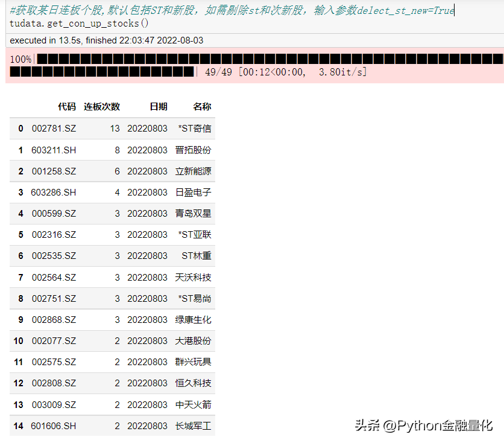This screenshot has width=504, height=443.
Task: Click the Chinese comment line mentioning delect_st_new=True
Action: (232, 10)
